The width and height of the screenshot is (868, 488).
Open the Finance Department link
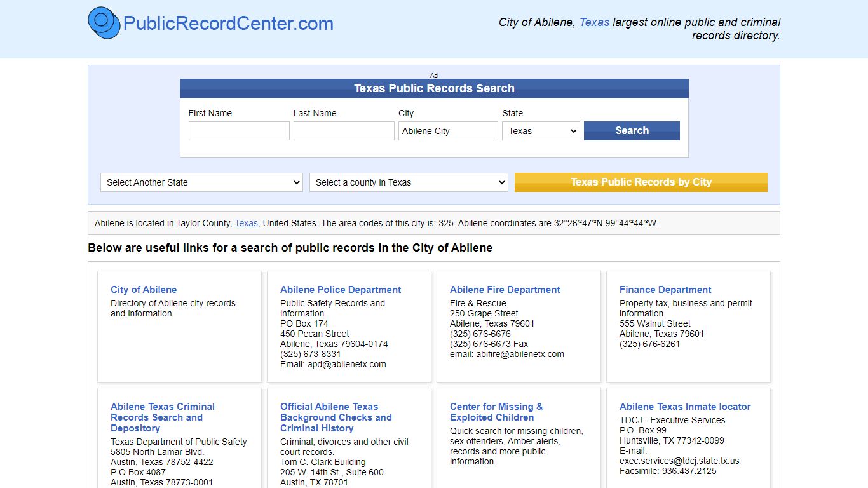coord(665,290)
